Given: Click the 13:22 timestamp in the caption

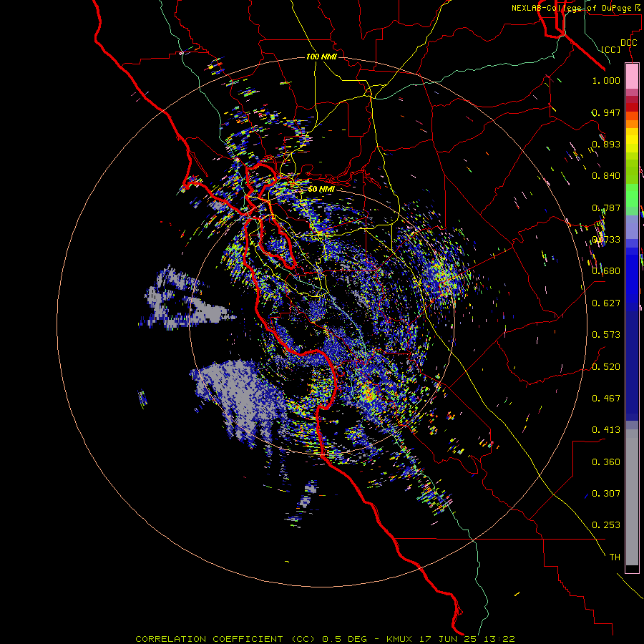Looking at the screenshot, I should (x=499, y=639).
